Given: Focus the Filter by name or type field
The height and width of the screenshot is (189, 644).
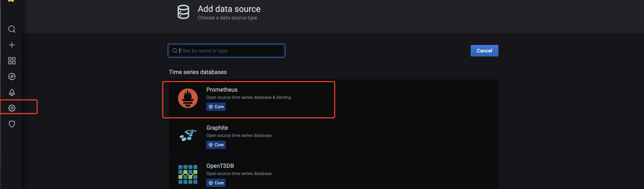Looking at the screenshot, I should (x=227, y=51).
